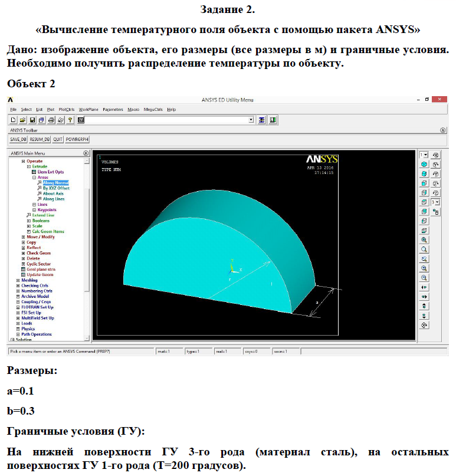Open the Select menu
This screenshot has height=476, width=456.
[x=26, y=110]
